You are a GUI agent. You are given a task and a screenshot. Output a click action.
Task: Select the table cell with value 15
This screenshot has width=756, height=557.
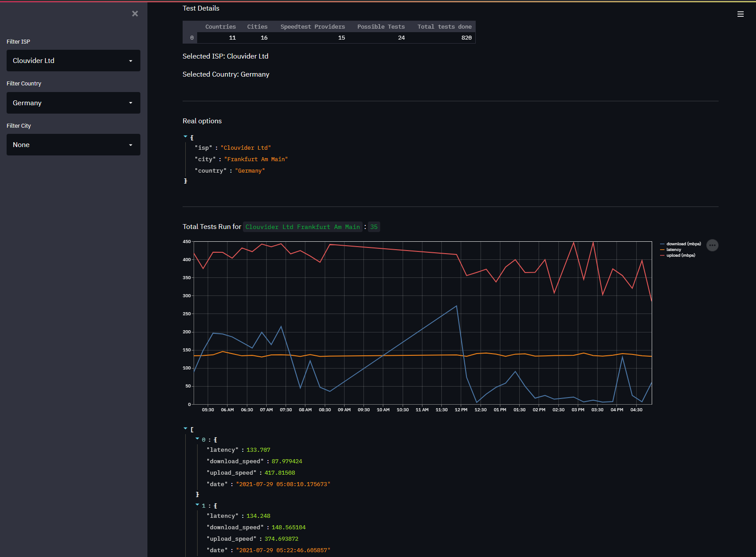[x=310, y=38]
